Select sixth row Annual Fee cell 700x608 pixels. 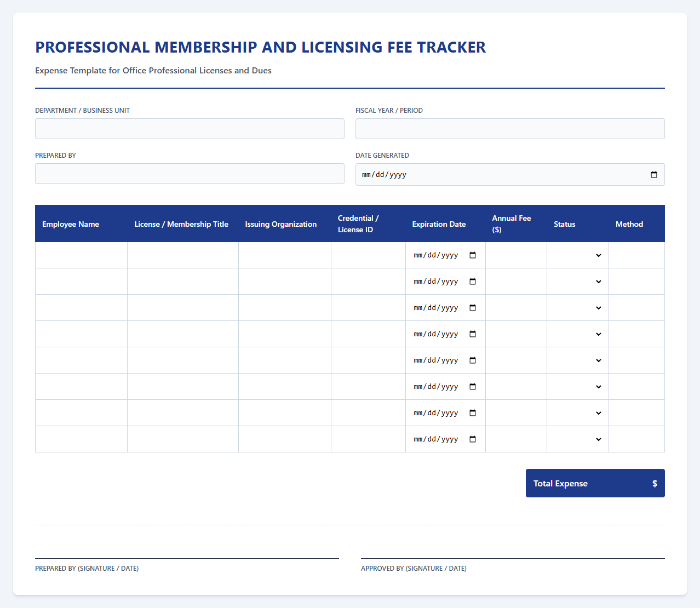[x=516, y=387]
